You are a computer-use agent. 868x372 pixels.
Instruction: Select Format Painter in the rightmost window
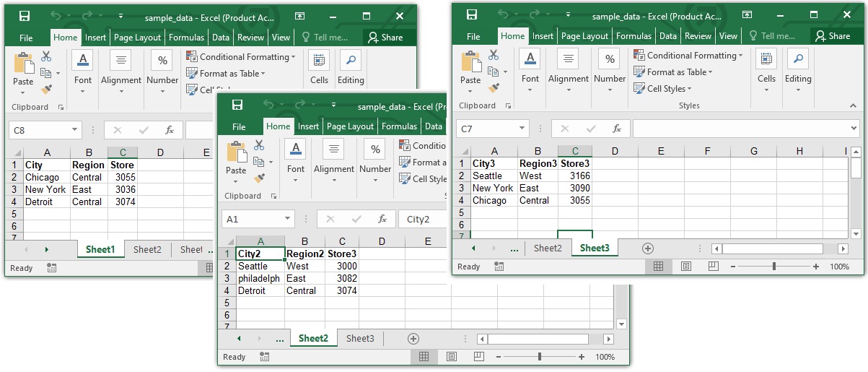(x=494, y=88)
